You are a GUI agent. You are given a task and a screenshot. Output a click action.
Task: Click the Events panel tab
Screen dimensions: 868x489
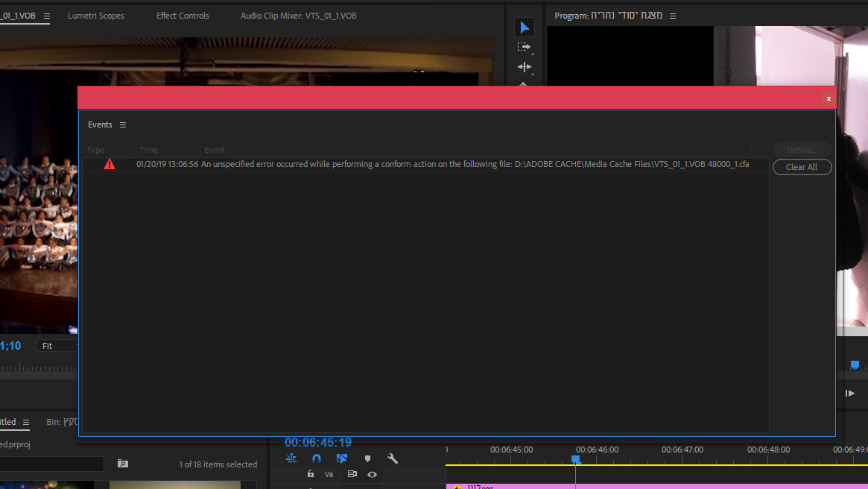pyautogui.click(x=100, y=124)
